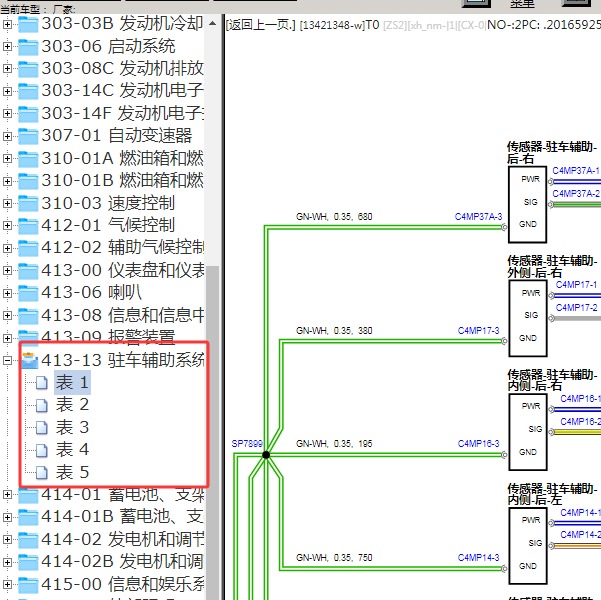601x600 pixels.
Task: Expand the 413-06 喇叭 node
Action: pyautogui.click(x=7, y=293)
